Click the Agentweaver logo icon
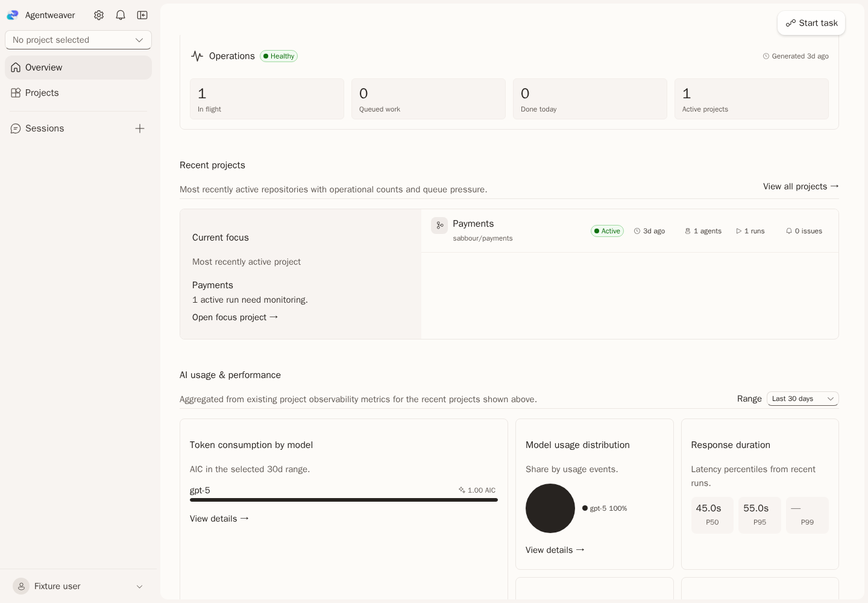Image resolution: width=868 pixels, height=603 pixels. pyautogui.click(x=13, y=15)
